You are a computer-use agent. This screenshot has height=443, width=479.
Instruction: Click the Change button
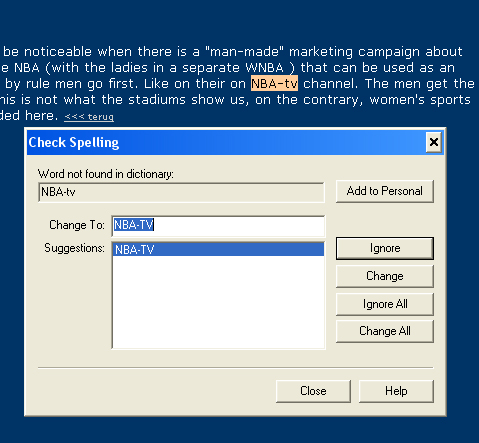[385, 276]
